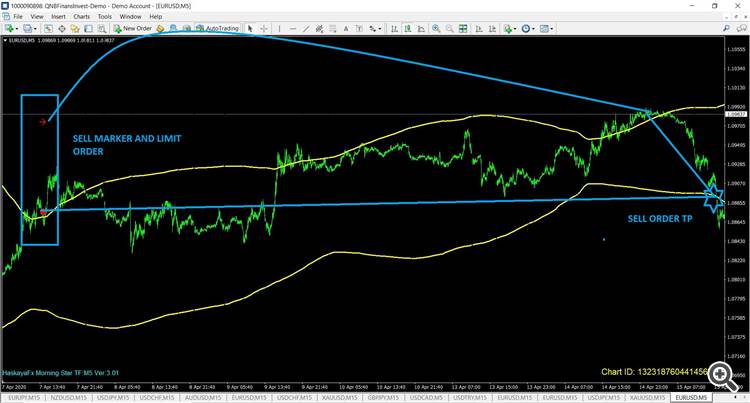
Task: Switch to Line Chart display
Action: [x=421, y=29]
